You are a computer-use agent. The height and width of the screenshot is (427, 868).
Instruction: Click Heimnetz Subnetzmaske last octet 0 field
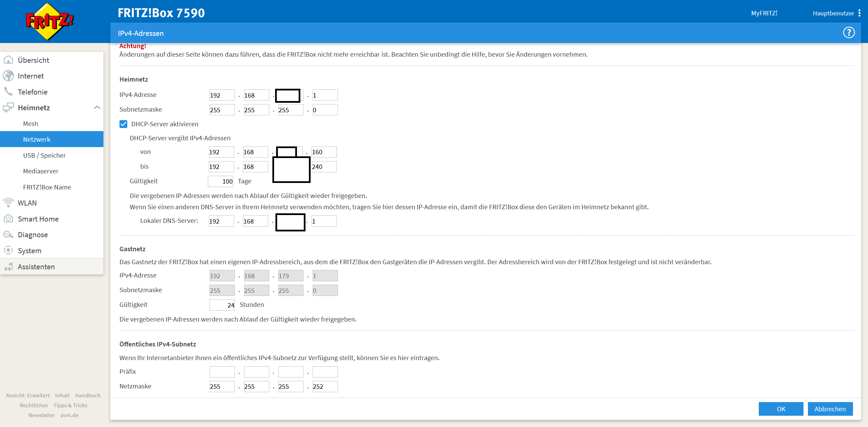[x=325, y=110]
